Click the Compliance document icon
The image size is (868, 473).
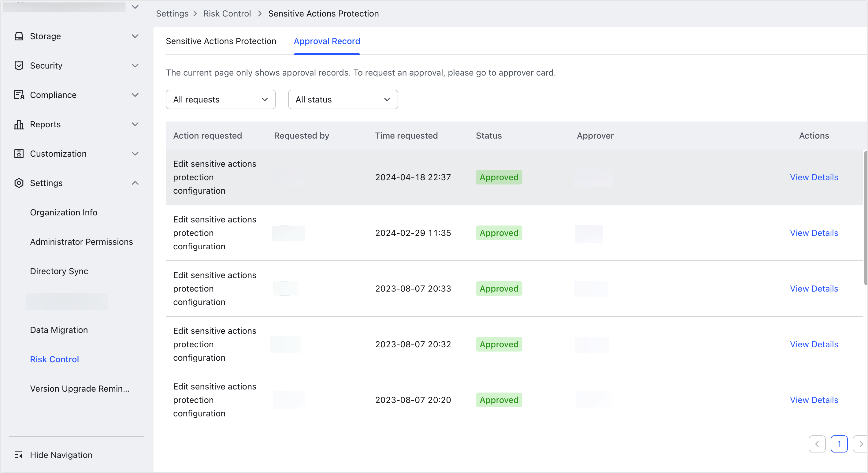[19, 95]
